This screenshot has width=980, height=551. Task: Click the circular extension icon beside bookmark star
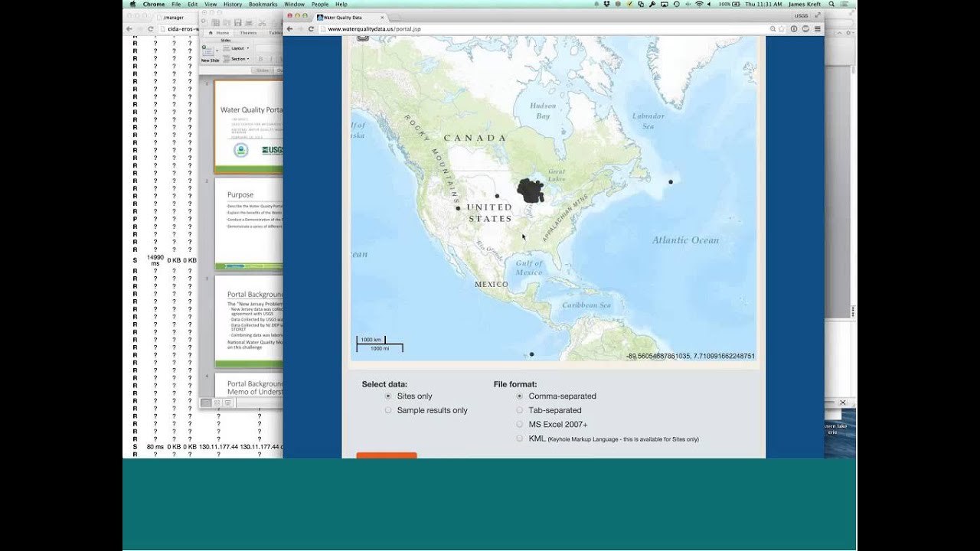[x=794, y=28]
